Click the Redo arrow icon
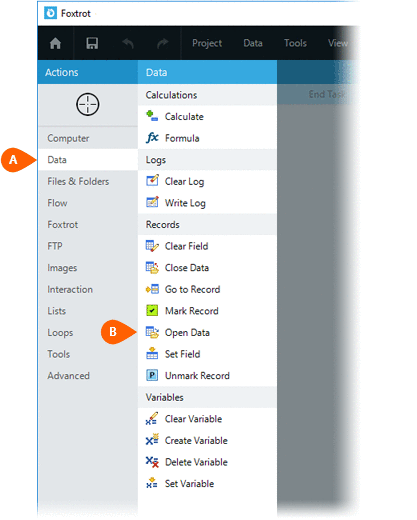 pyautogui.click(x=163, y=43)
